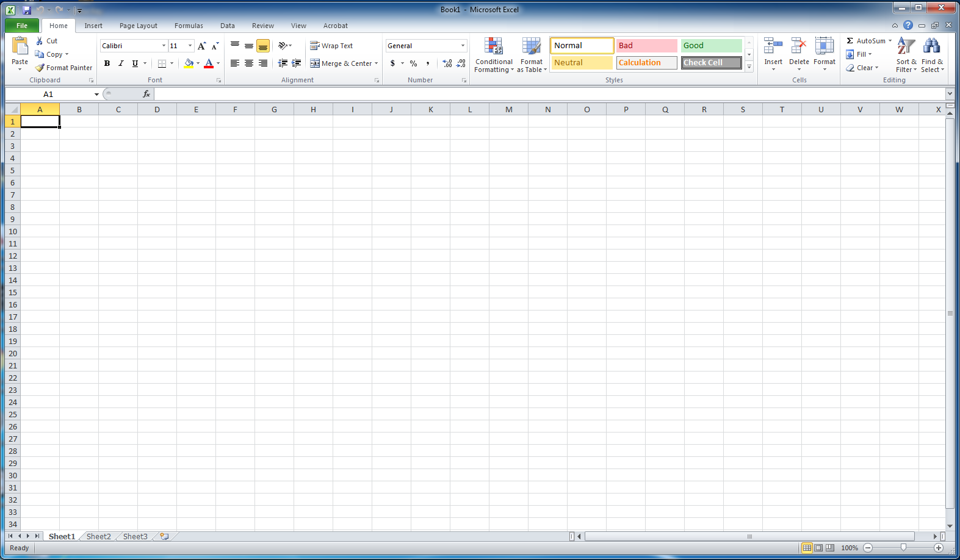Click the Insert Function fx icon

point(146,94)
